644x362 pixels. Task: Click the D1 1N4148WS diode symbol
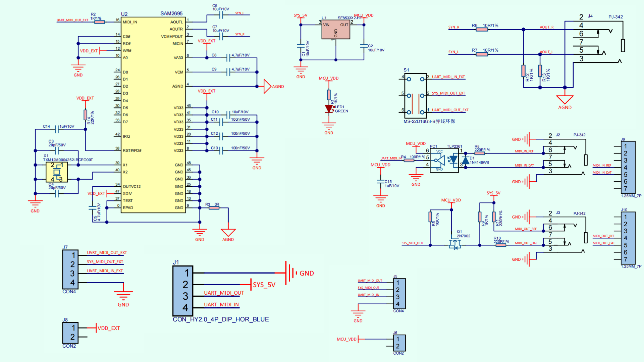tap(466, 160)
